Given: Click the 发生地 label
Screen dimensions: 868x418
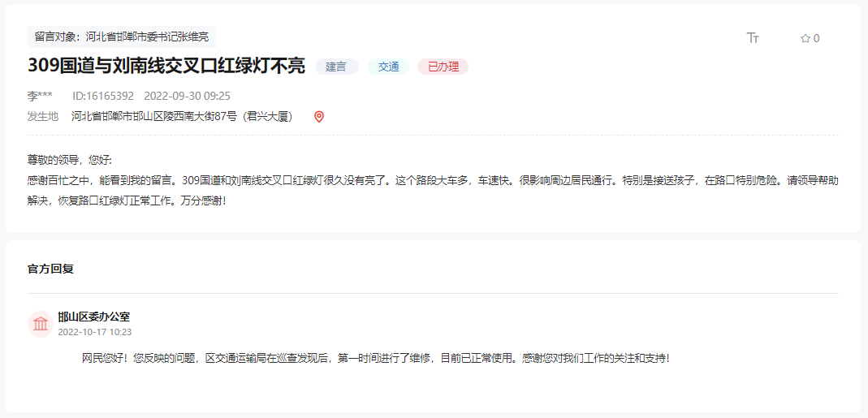Looking at the screenshot, I should coord(42,117).
